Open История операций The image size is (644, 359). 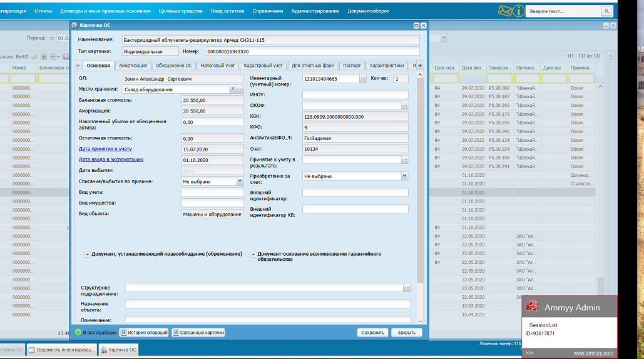click(144, 333)
